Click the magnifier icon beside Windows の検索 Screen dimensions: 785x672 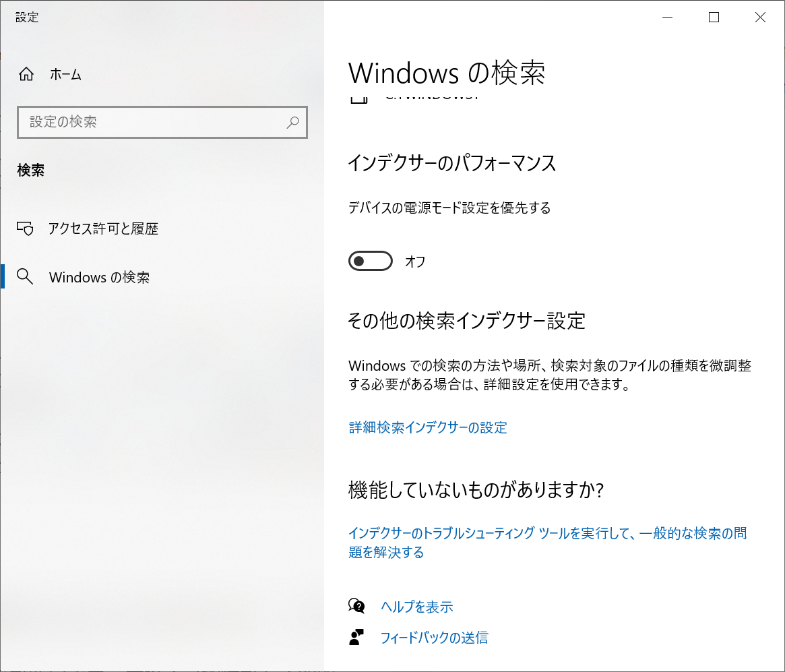coord(25,276)
